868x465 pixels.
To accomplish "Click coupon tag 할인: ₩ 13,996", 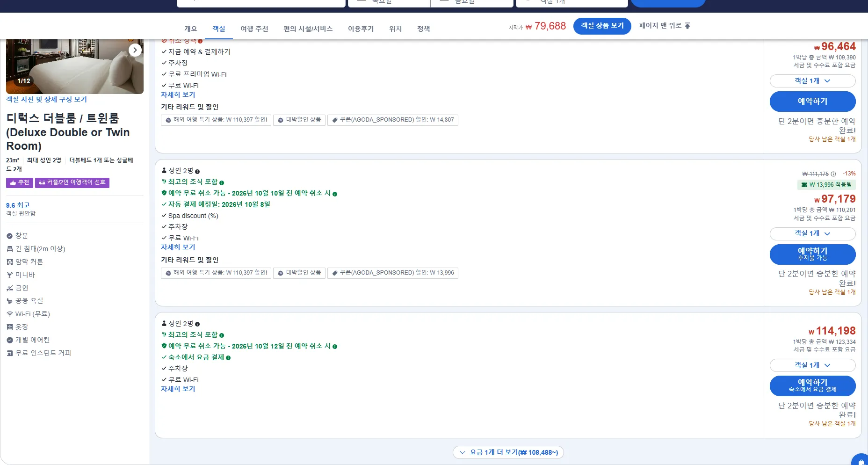I will (x=393, y=273).
